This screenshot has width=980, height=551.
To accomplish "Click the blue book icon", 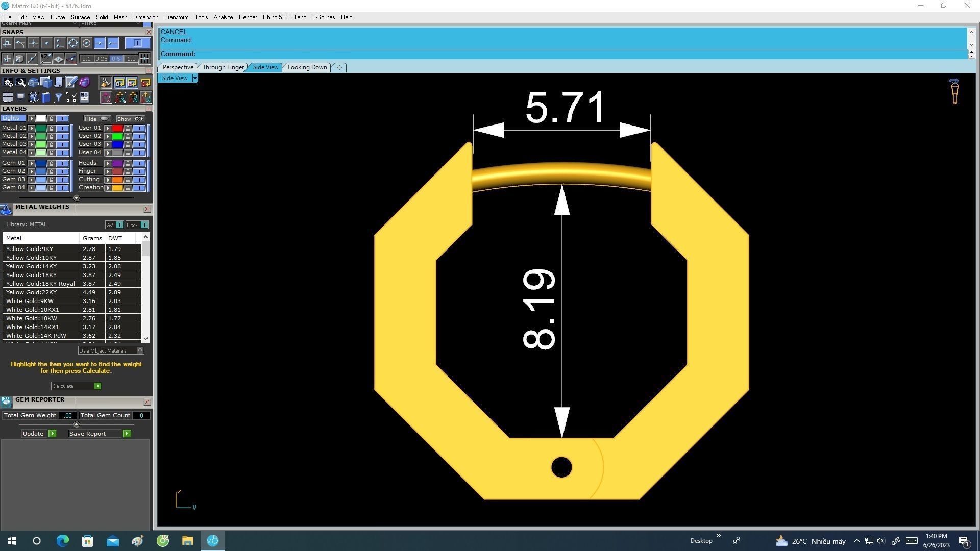I will point(46,97).
